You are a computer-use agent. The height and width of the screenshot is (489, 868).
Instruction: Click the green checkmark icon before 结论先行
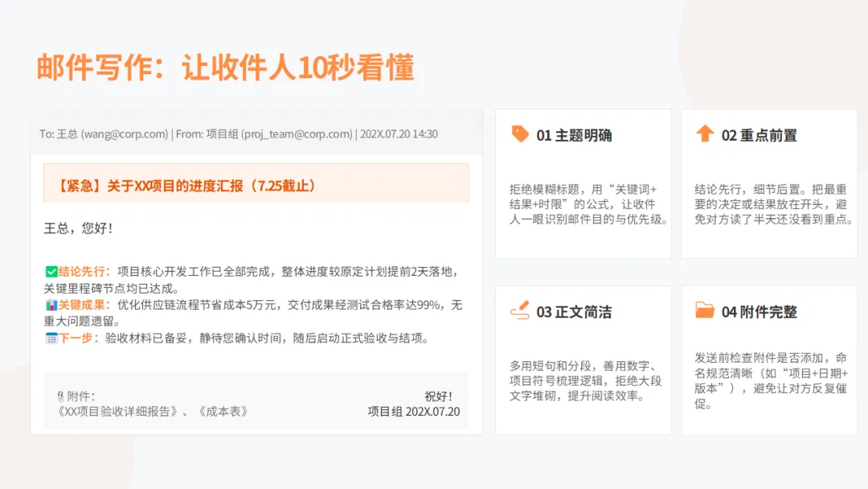[51, 271]
